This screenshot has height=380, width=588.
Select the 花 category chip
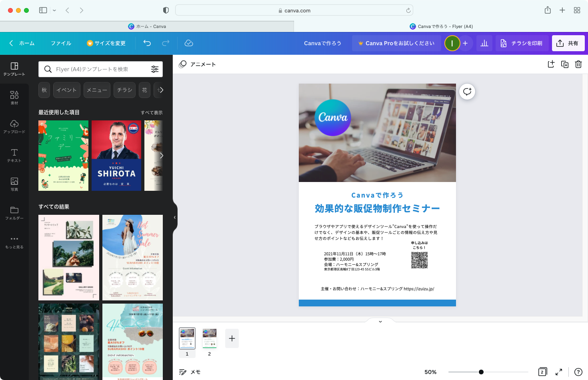tap(144, 90)
